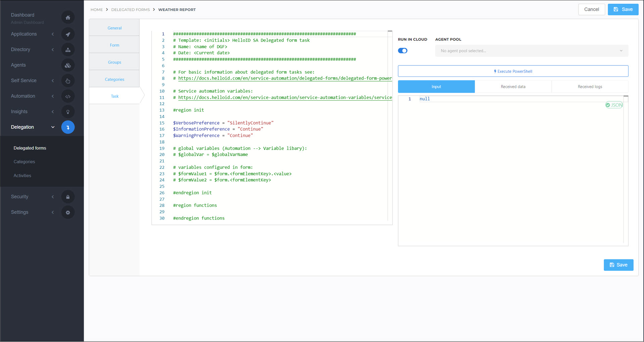Select the Task tab
The width and height of the screenshot is (644, 342).
pyautogui.click(x=114, y=96)
